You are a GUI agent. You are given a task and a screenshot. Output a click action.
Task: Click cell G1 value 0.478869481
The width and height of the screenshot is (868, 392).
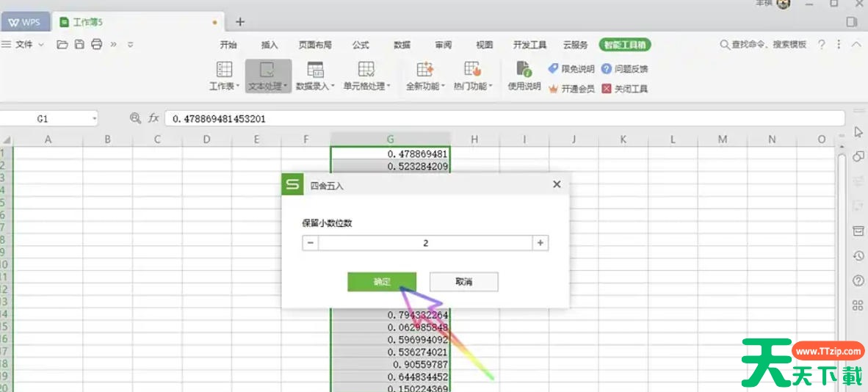390,153
